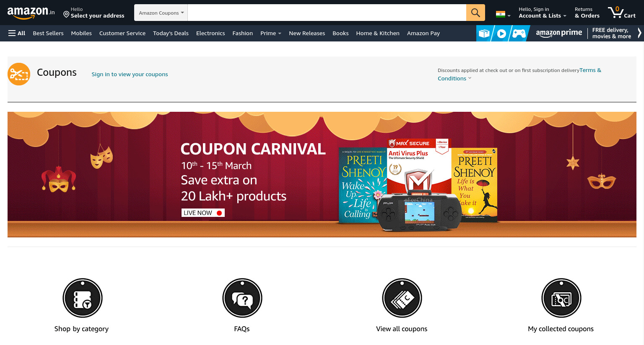Open the India flag language dropdown

tap(503, 14)
